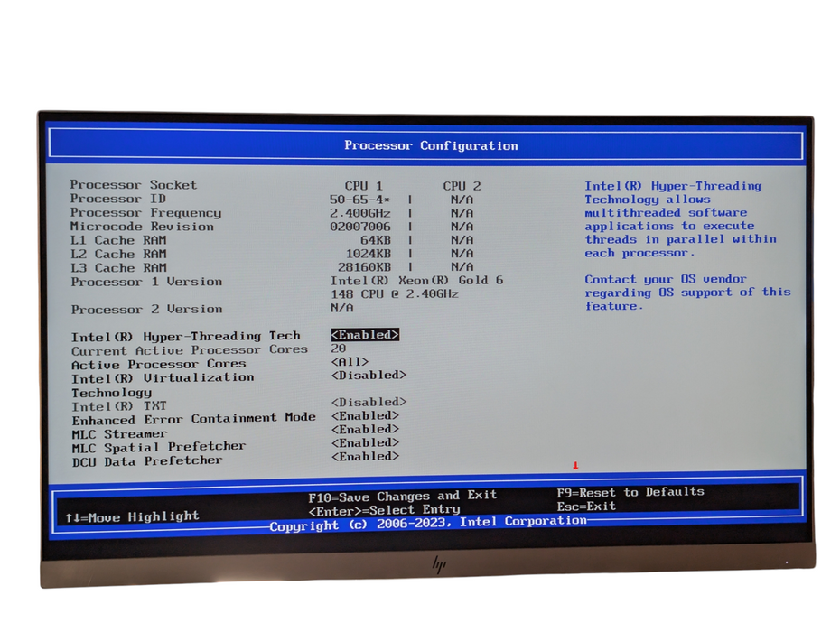The height and width of the screenshot is (632, 840).
Task: Click the CPU 2 column header
Action: coord(462,186)
